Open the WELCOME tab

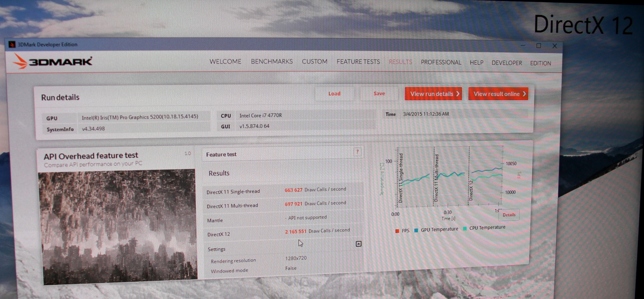pyautogui.click(x=225, y=61)
